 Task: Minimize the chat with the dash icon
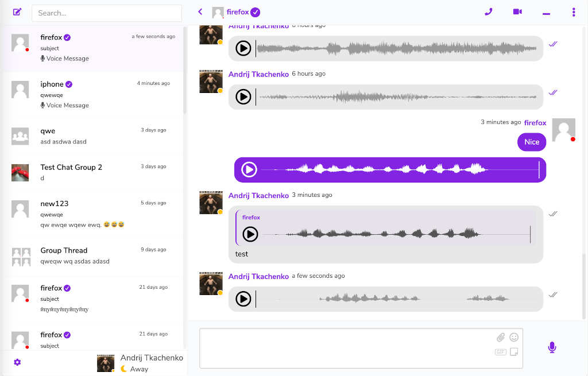pyautogui.click(x=546, y=14)
